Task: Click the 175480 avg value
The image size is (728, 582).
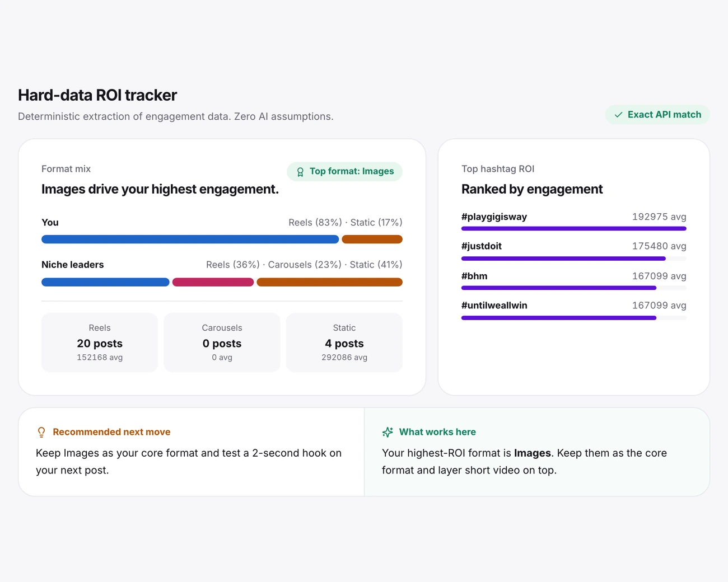Action: click(x=659, y=246)
